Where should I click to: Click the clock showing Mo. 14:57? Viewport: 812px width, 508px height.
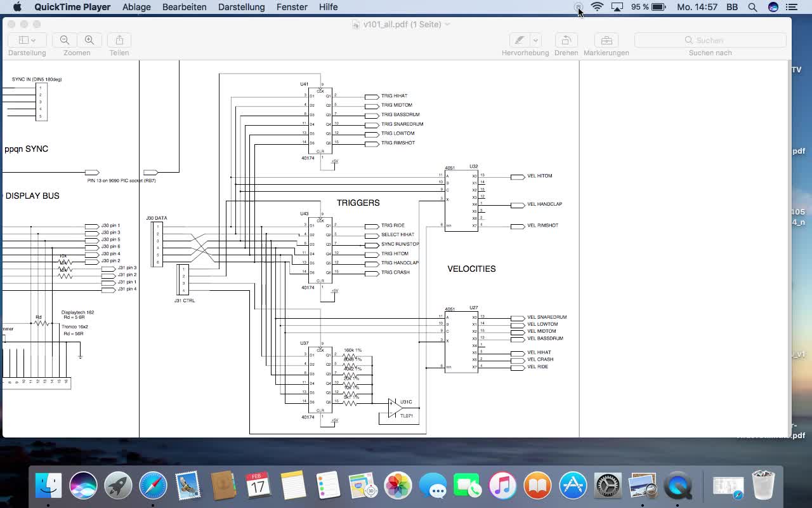[x=697, y=7]
